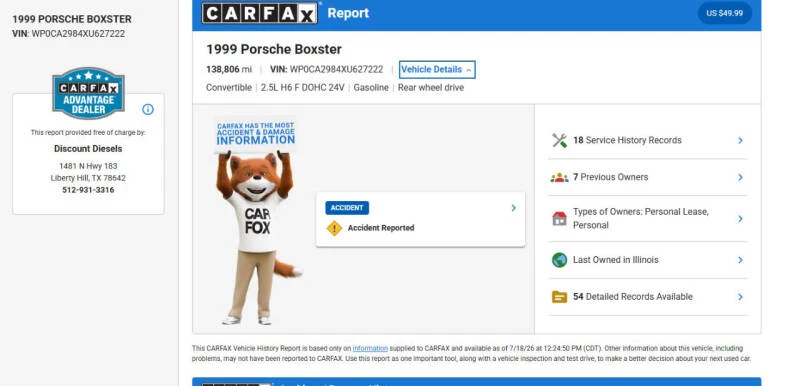The image size is (800, 386).
Task: Click the yellow folder Detailed Records icon
Action: coord(559,297)
